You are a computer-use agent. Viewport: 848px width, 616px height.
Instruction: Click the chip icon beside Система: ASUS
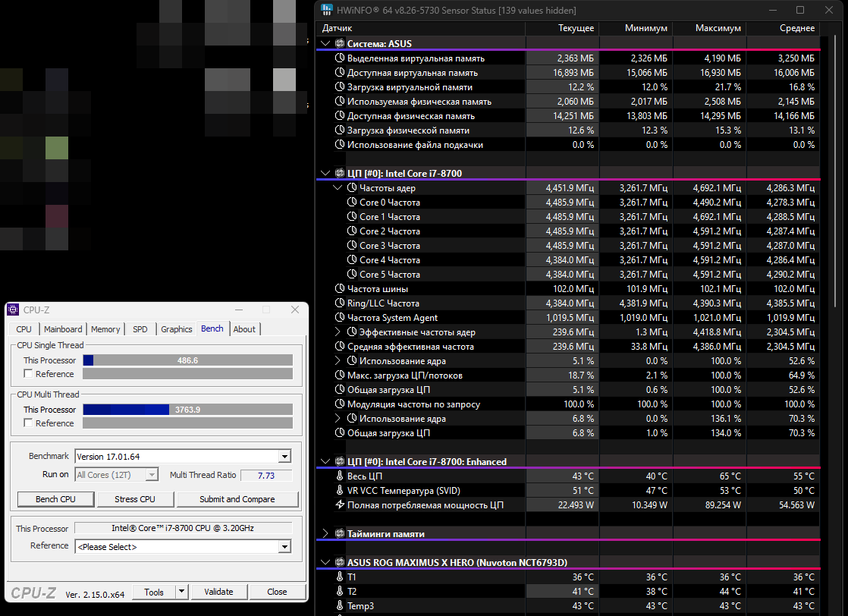(340, 43)
